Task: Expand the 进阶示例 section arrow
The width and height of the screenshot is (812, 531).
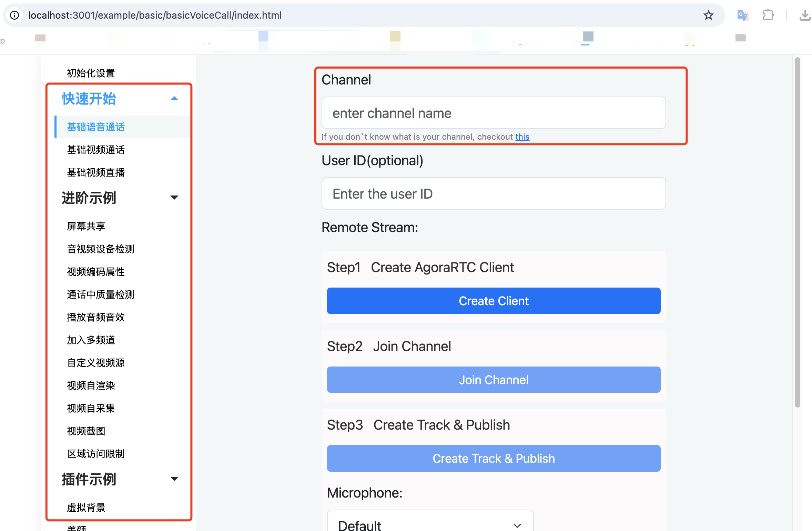Action: pyautogui.click(x=174, y=198)
